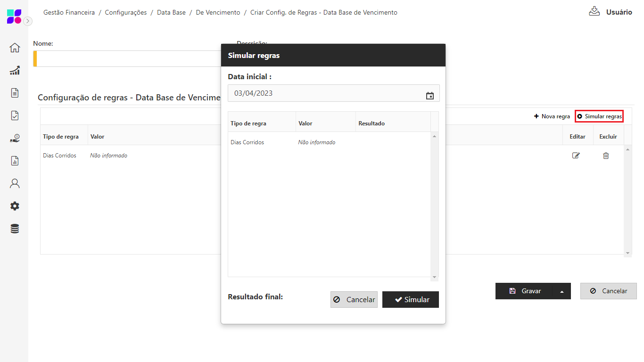Open the Gravar dropdown arrow

coord(561,291)
